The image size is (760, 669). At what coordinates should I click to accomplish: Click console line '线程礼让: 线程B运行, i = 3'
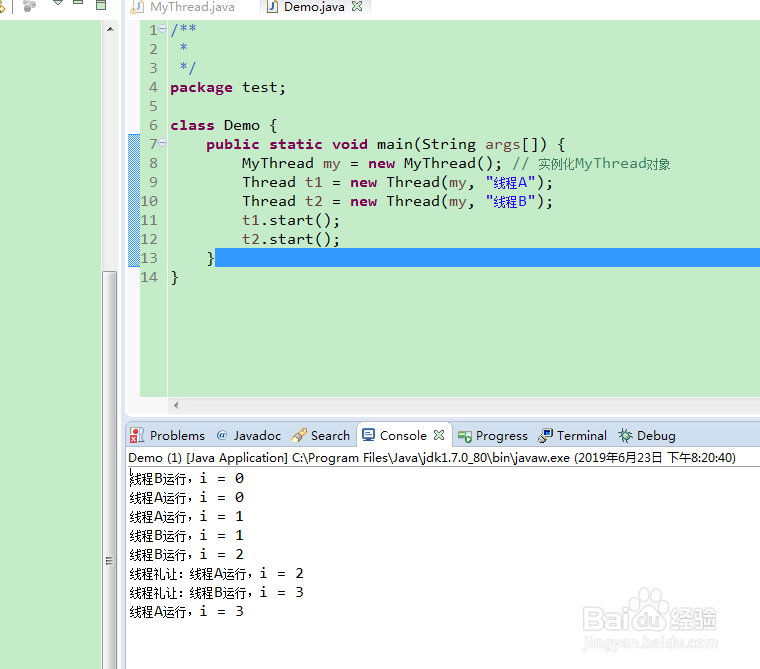point(217,592)
